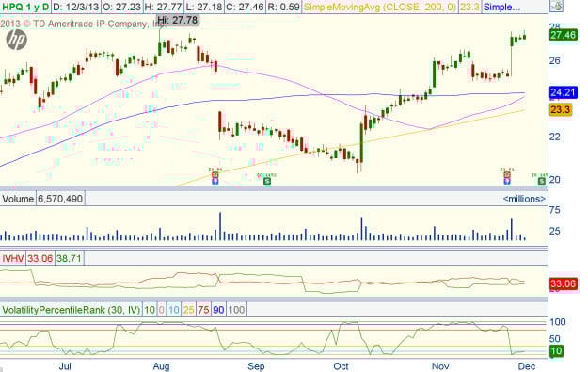Click the R: 0.59 range value

283,7
